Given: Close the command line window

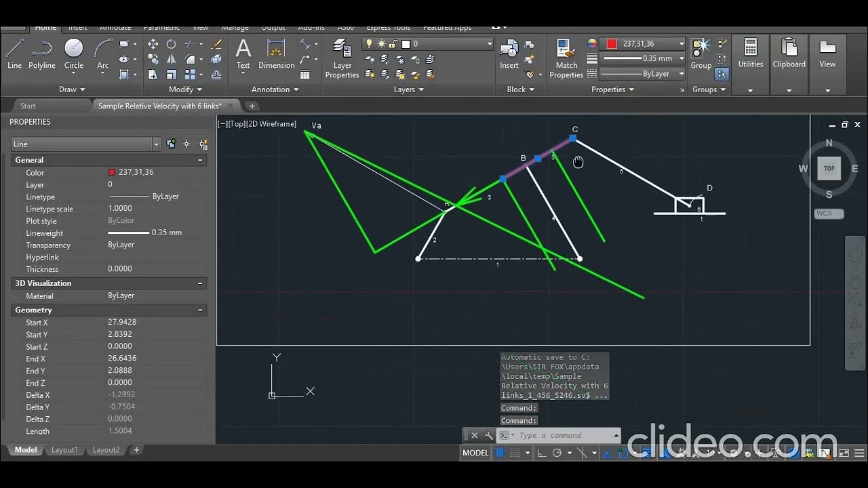Looking at the screenshot, I should (x=475, y=435).
